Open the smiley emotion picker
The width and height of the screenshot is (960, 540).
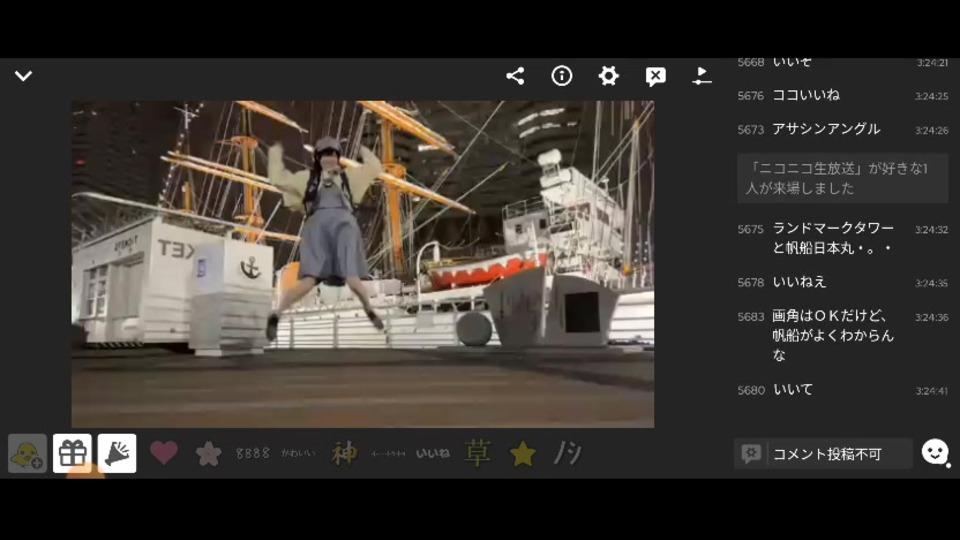pos(935,452)
